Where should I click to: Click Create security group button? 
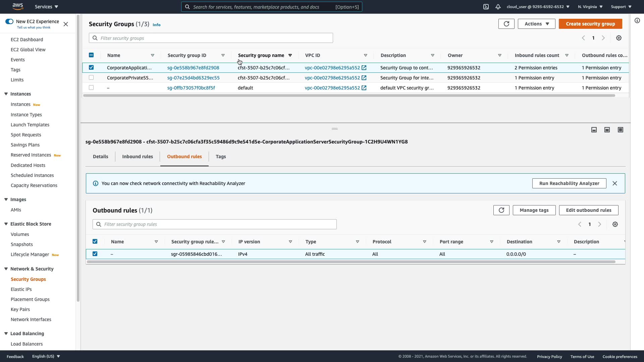pyautogui.click(x=590, y=24)
